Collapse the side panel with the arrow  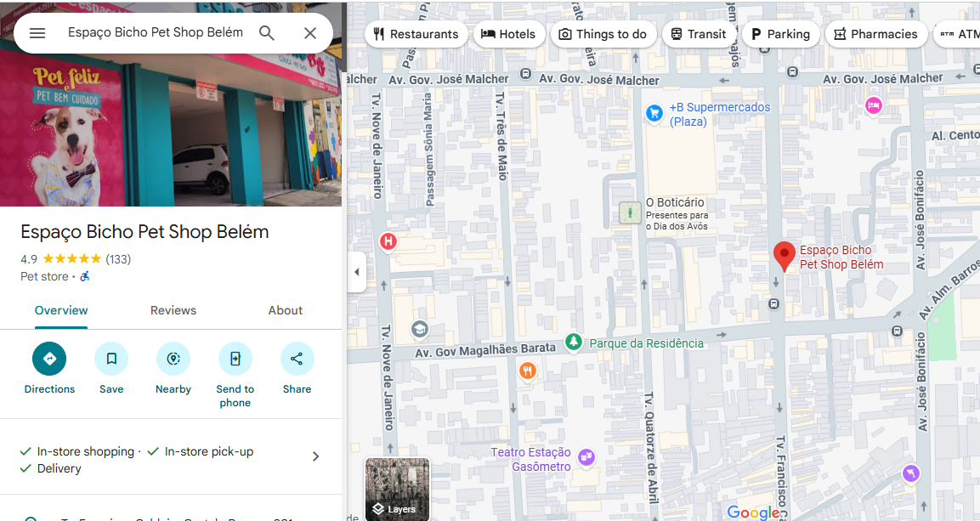357,272
